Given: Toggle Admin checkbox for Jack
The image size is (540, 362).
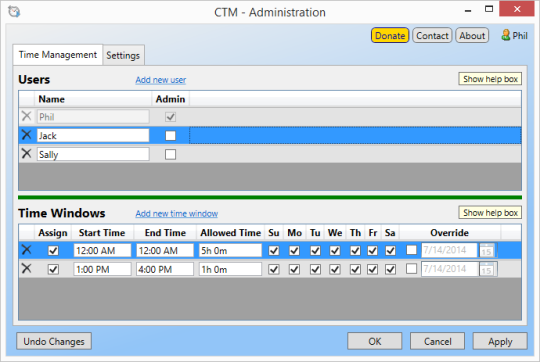Looking at the screenshot, I should [170, 135].
